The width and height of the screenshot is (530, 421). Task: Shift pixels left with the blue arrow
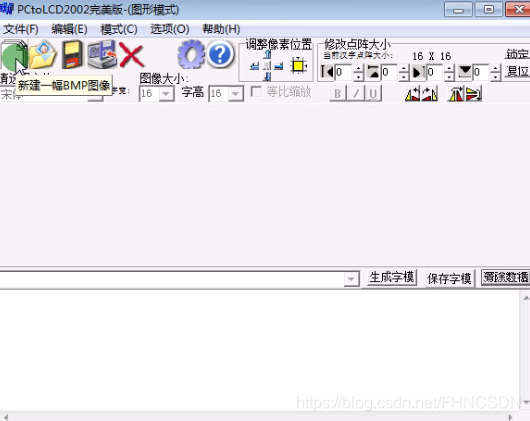point(255,66)
